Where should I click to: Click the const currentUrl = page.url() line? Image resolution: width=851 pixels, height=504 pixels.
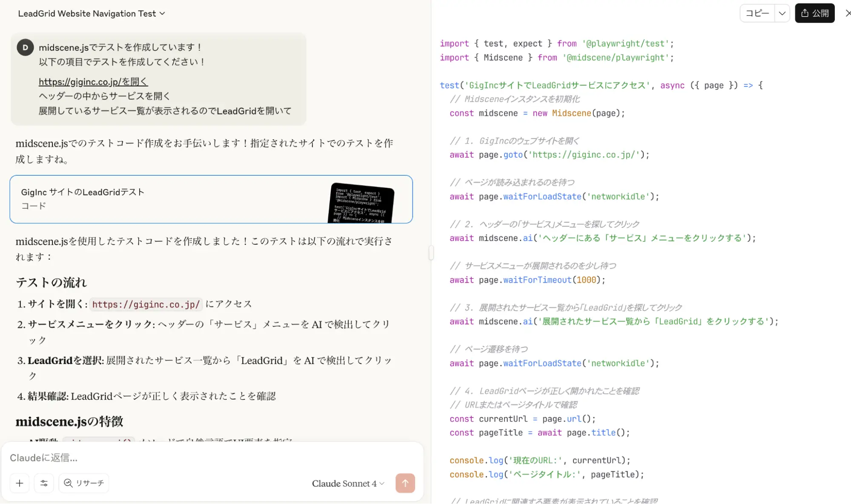tap(523, 419)
